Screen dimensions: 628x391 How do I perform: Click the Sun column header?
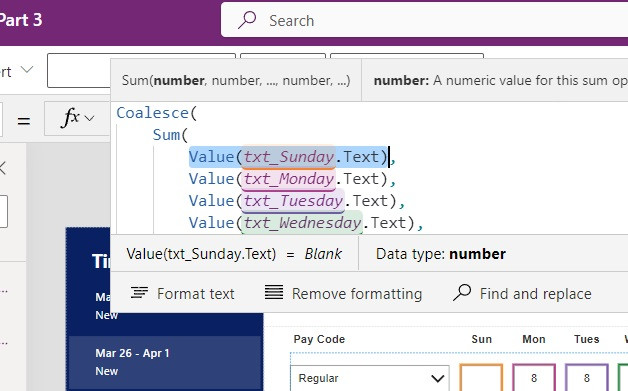pos(481,339)
